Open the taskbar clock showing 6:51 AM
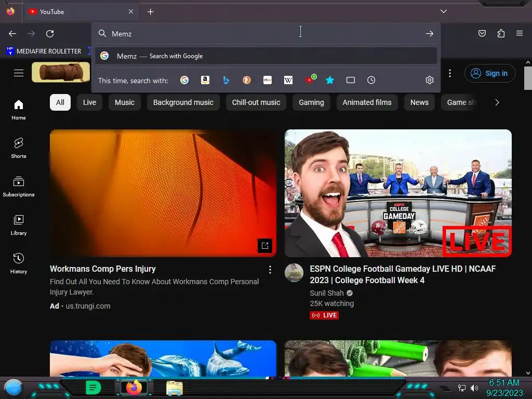Viewport: 532px width, 399px height. coord(504,388)
